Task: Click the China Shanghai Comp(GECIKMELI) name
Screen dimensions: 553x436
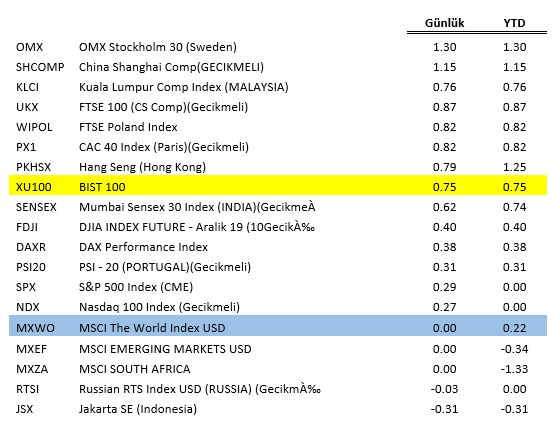Action: (x=171, y=67)
